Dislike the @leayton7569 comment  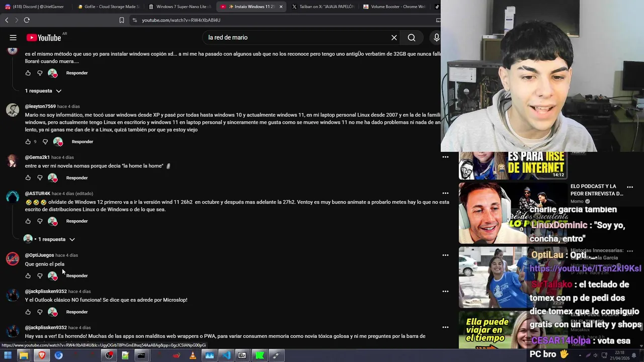point(45,142)
